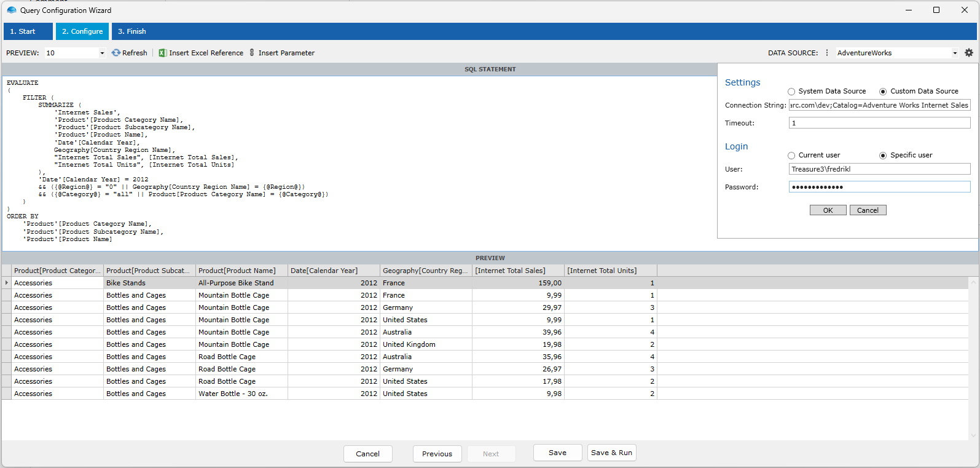This screenshot has height=468, width=980.
Task: Click the Product[Product Name] column header
Action: pos(242,271)
